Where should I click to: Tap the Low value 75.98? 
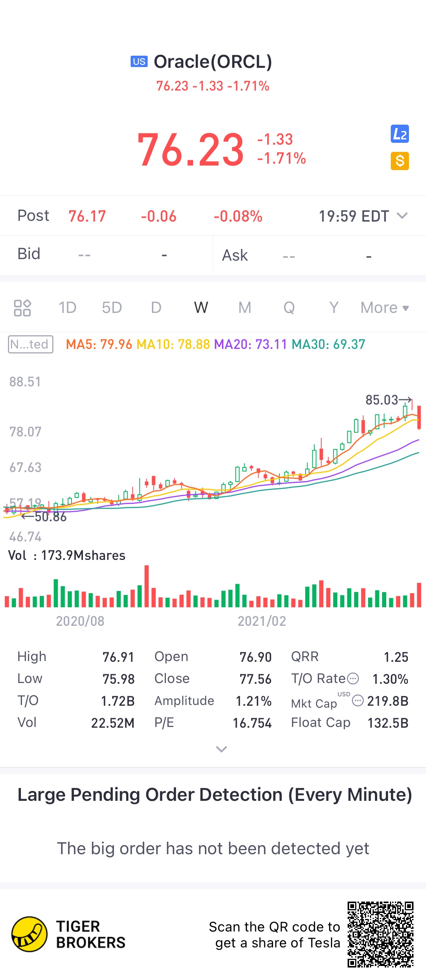(118, 679)
